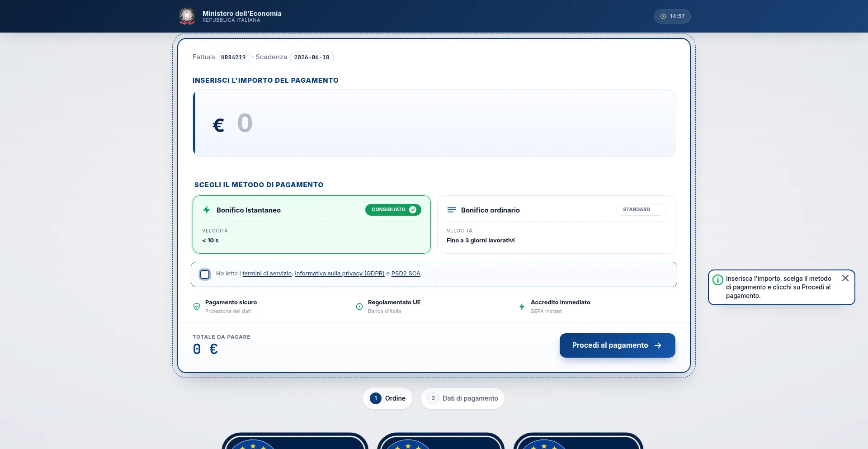868x449 pixels.
Task: Click the clock icon in the timer badge
Action: [x=663, y=16]
